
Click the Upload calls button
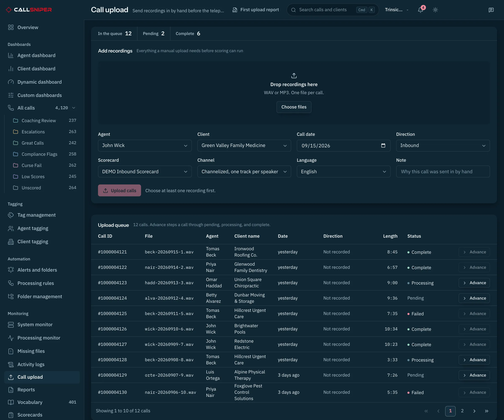[x=119, y=190]
